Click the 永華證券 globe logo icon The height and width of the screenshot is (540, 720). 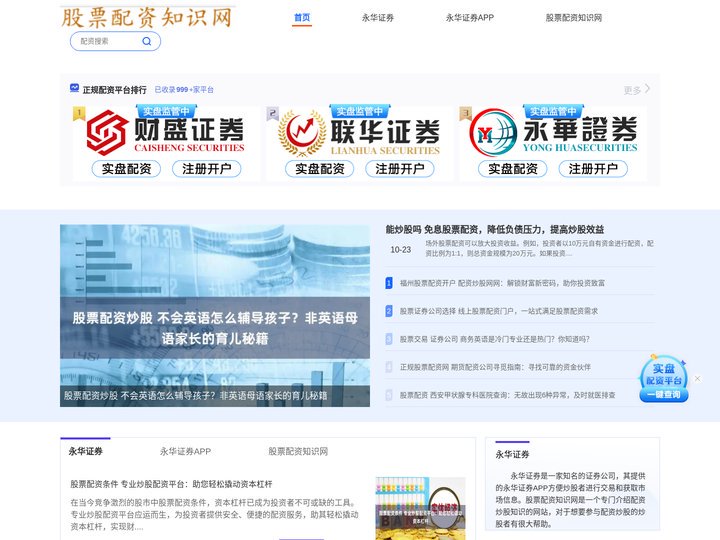493,132
